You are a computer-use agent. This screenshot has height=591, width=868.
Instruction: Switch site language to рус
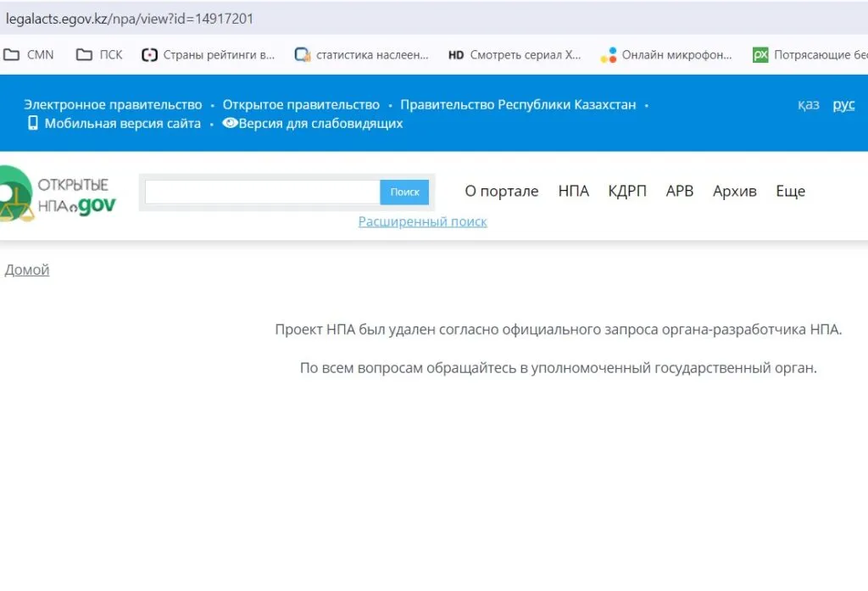pyautogui.click(x=843, y=104)
